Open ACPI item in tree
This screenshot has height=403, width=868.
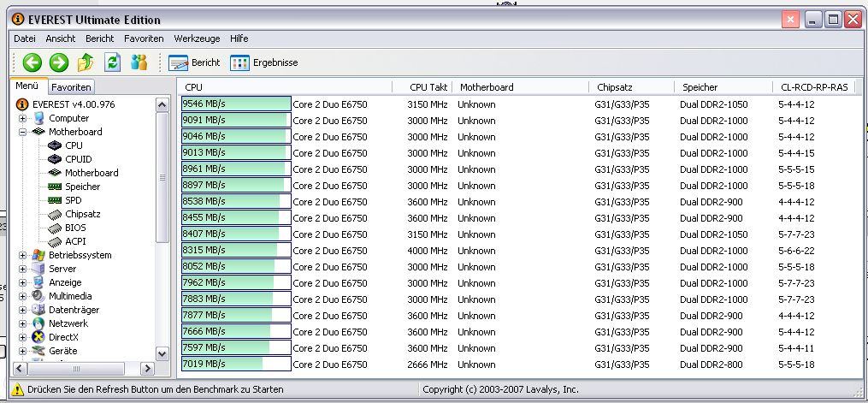[x=75, y=241]
